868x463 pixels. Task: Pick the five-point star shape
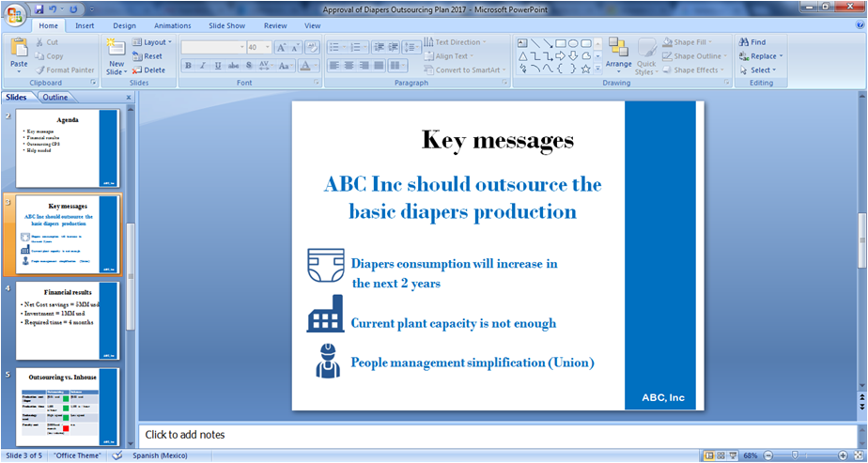pyautogui.click(x=585, y=69)
